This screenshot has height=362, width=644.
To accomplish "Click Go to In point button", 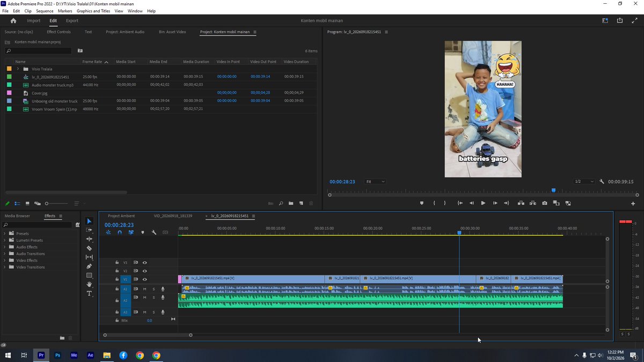I will point(460,203).
